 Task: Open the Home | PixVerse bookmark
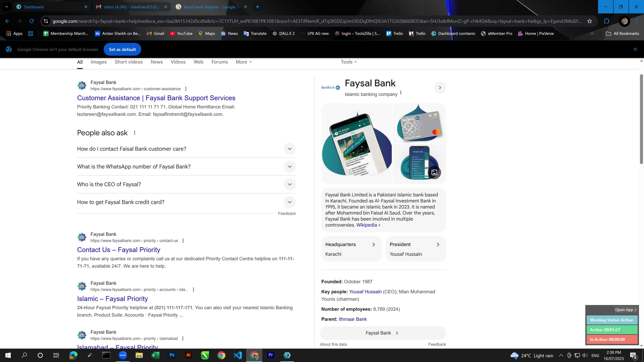(x=536, y=34)
